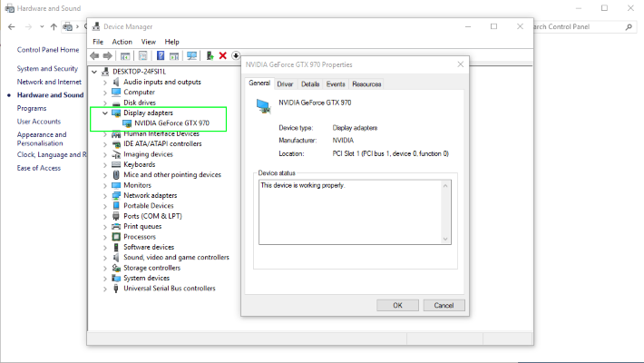Open Control Panel Home link
This screenshot has width=644, height=363.
[x=48, y=50]
